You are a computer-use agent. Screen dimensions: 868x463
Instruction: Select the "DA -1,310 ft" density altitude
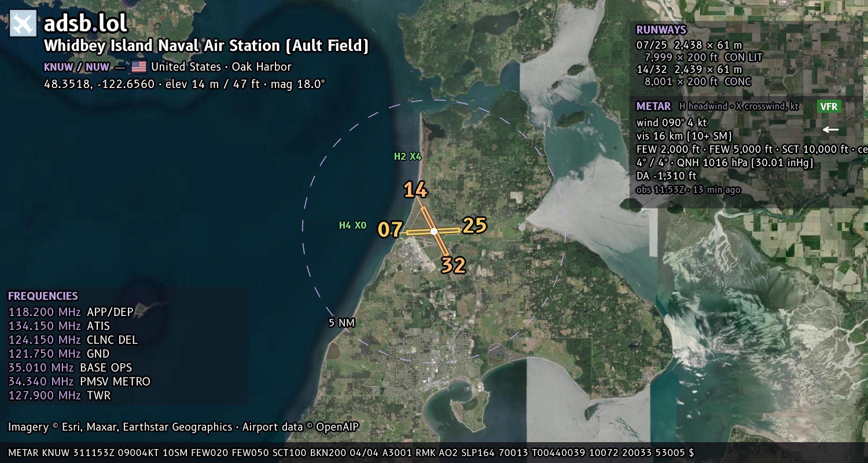666,176
